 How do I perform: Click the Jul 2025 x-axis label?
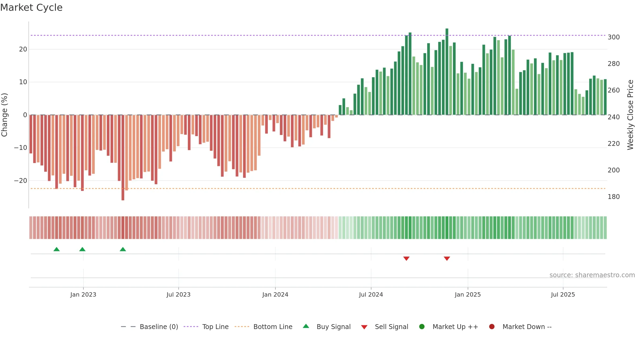click(563, 294)
